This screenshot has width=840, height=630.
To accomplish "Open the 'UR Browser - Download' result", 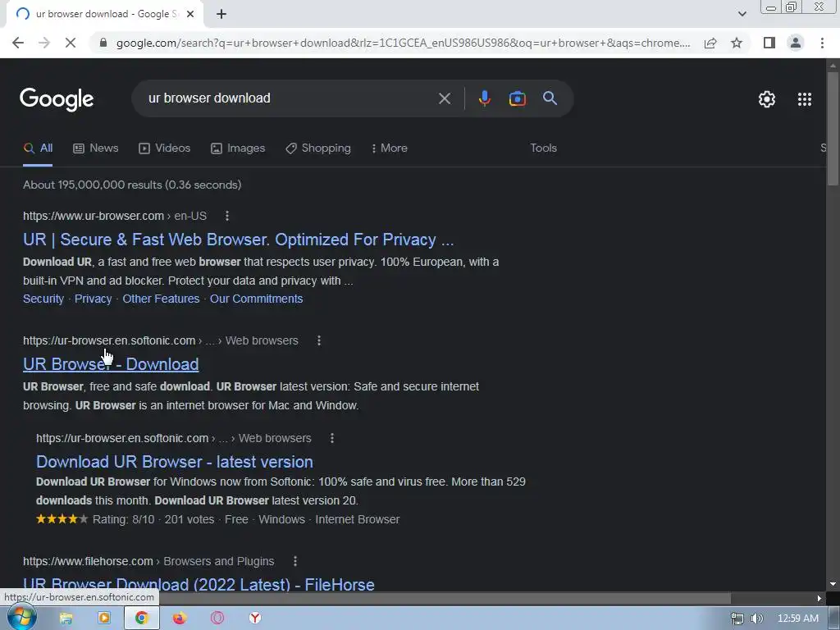I will (x=111, y=364).
